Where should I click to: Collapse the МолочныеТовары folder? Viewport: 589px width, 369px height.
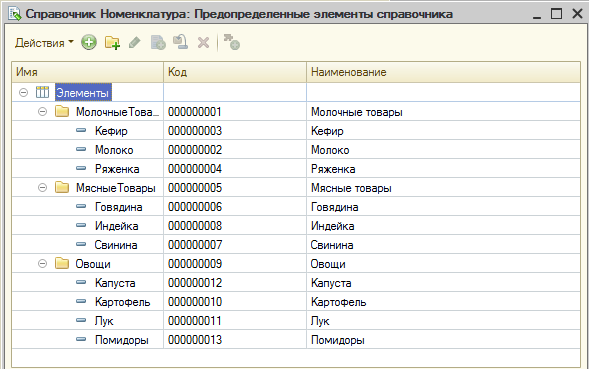(x=42, y=112)
